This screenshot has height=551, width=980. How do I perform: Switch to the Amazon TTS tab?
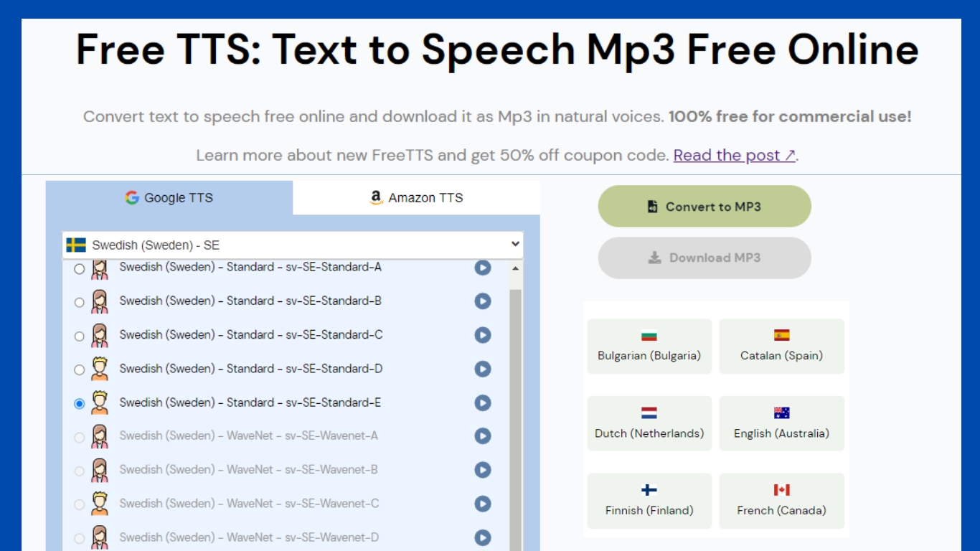click(x=416, y=198)
